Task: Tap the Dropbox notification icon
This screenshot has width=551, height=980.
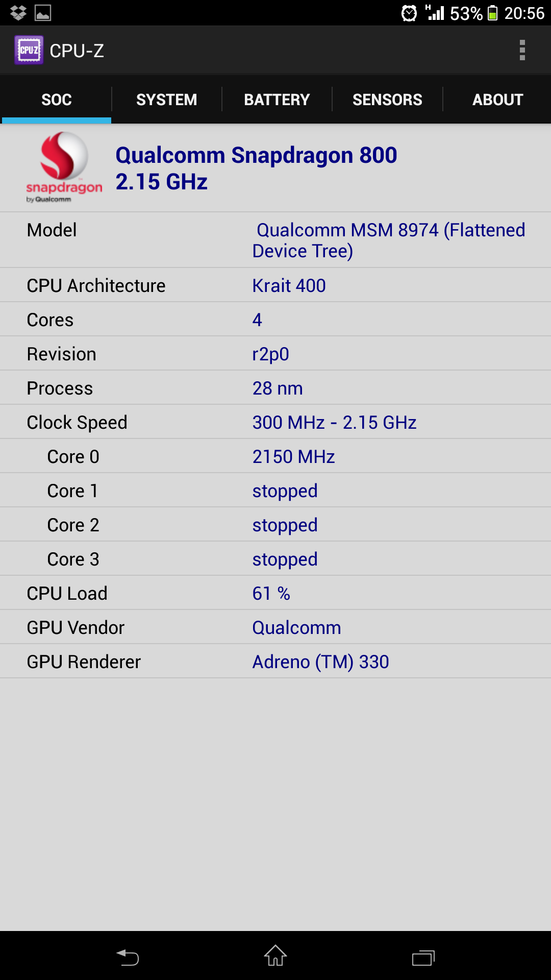Action: 18,13
